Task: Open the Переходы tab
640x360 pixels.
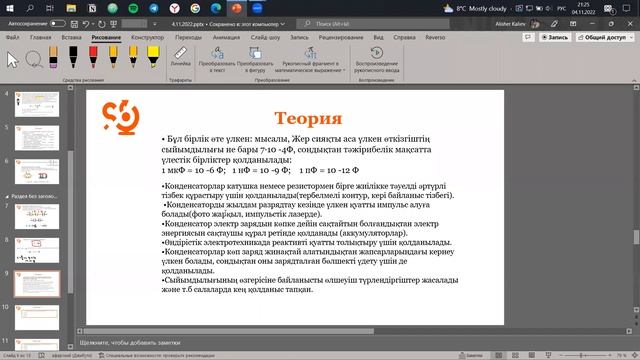Action: pos(188,37)
